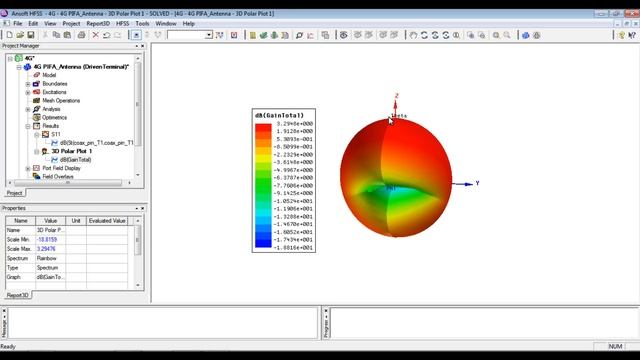Click the 3D gain radiation pattern sphere

point(396,178)
